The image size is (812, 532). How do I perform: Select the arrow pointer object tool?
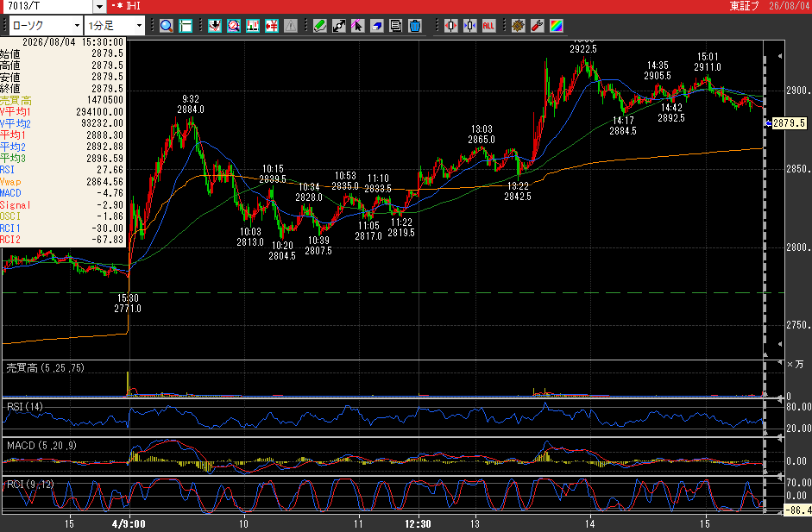(357, 25)
